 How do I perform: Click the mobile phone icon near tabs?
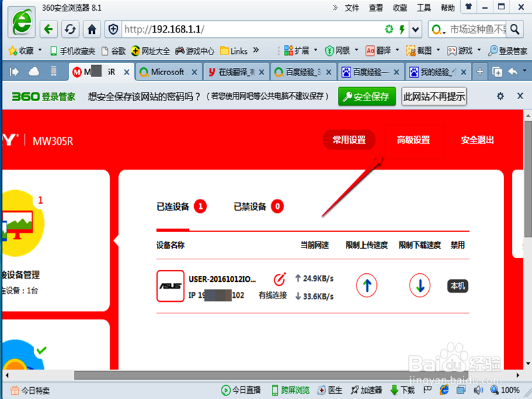pyautogui.click(x=54, y=71)
